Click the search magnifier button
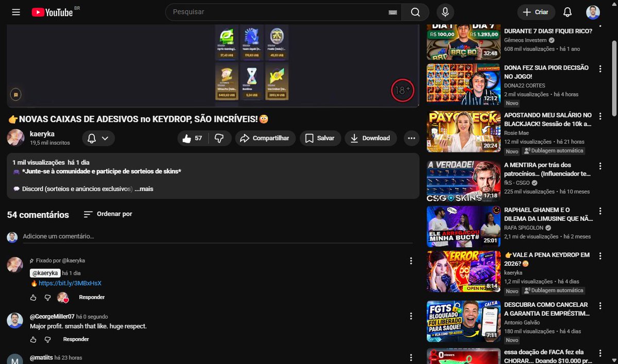 (x=415, y=12)
